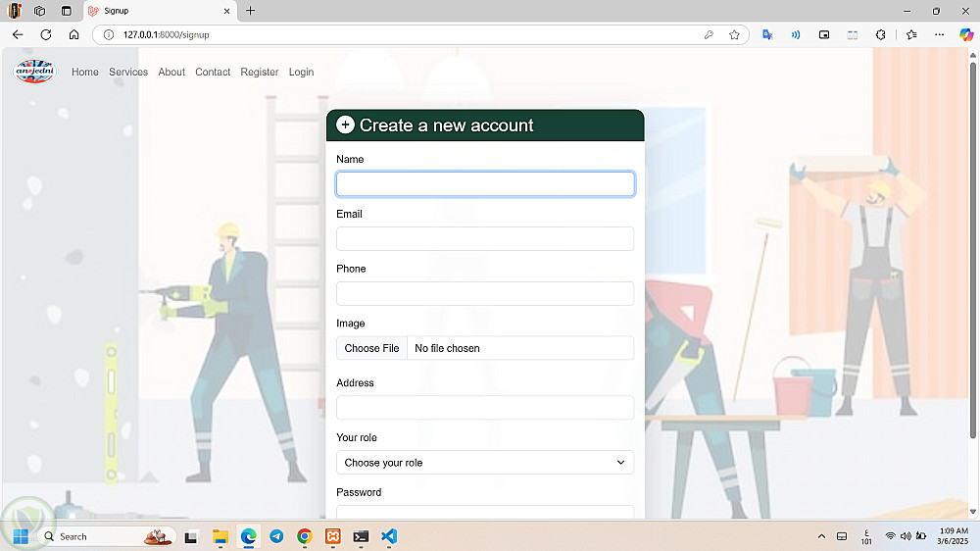Click the 'No file chosen' text
The width and height of the screenshot is (980, 551).
(x=448, y=348)
